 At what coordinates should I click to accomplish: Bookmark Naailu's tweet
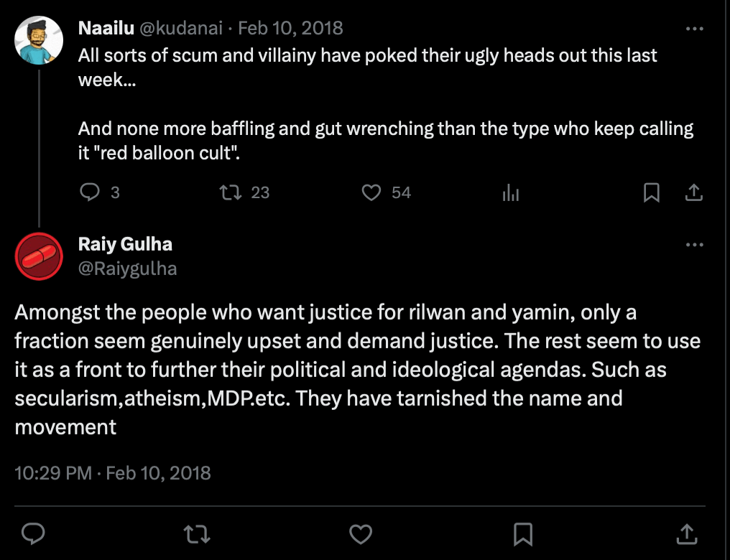(651, 192)
